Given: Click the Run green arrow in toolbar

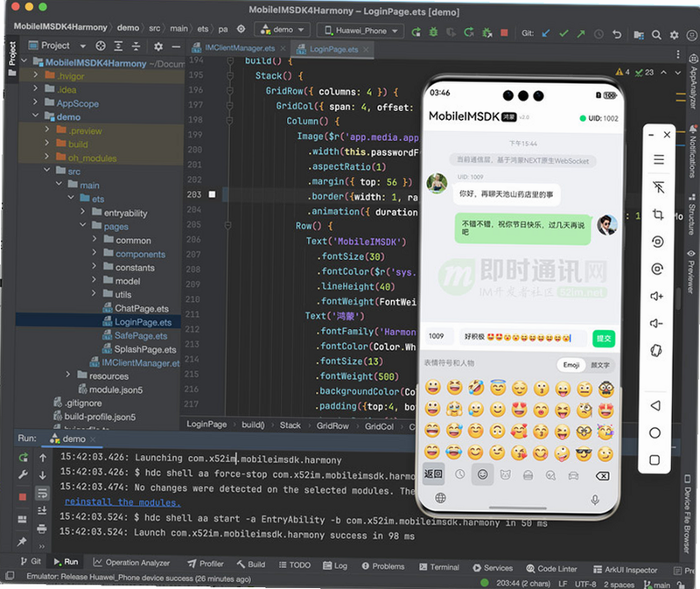Looking at the screenshot, I should pos(416,32).
